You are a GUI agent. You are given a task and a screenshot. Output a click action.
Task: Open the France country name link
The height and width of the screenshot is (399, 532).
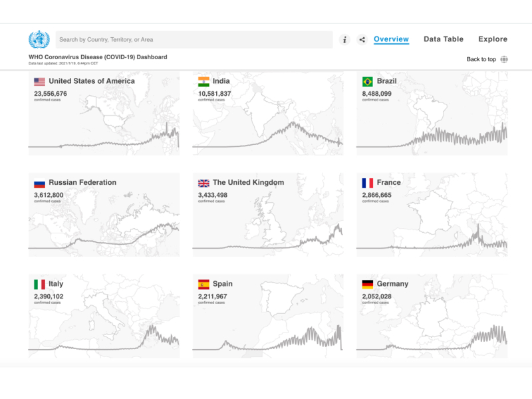click(x=389, y=182)
